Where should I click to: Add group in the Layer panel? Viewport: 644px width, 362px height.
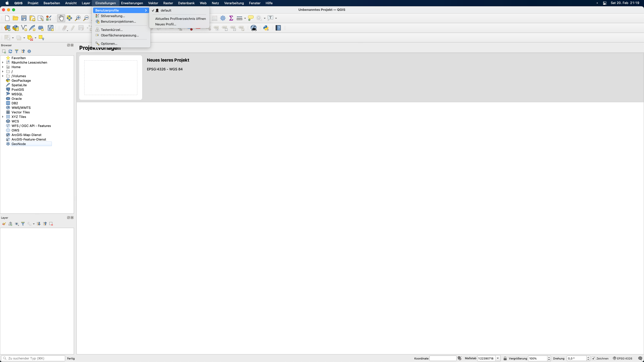tap(10, 224)
